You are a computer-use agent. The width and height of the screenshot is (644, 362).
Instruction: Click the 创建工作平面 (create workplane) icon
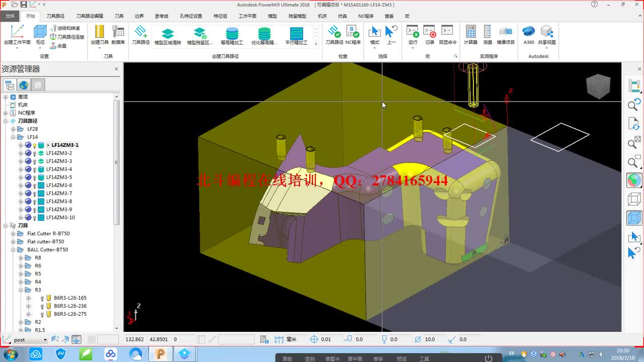pos(17,32)
